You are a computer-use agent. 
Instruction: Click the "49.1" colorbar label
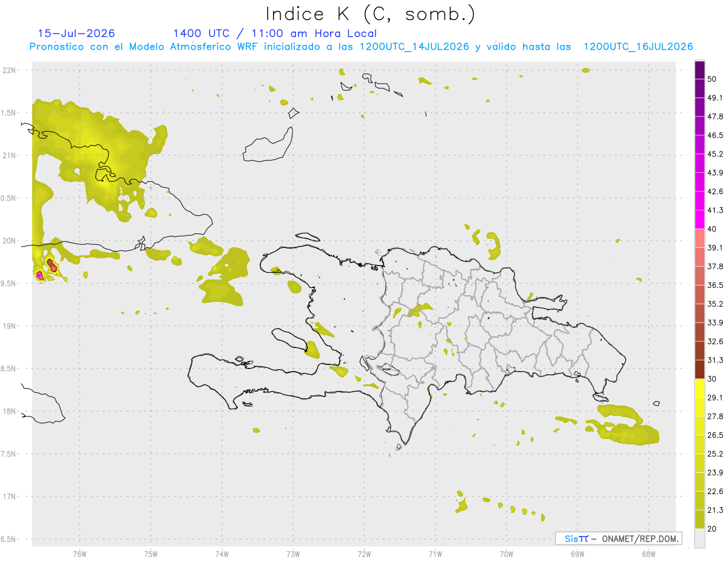715,98
